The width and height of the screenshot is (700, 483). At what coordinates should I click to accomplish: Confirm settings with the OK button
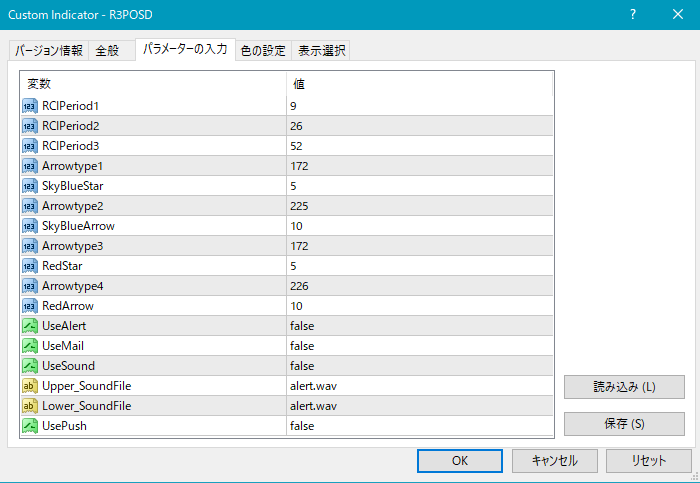pyautogui.click(x=460, y=461)
